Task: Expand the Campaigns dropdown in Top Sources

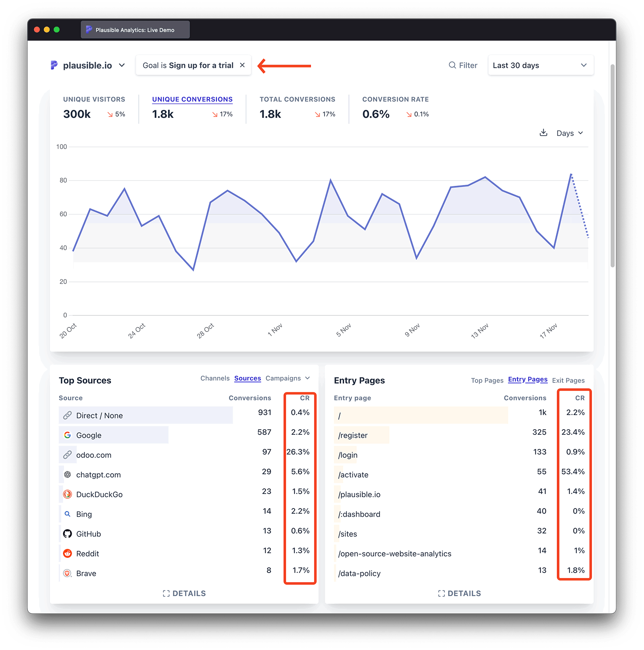Action: (287, 378)
